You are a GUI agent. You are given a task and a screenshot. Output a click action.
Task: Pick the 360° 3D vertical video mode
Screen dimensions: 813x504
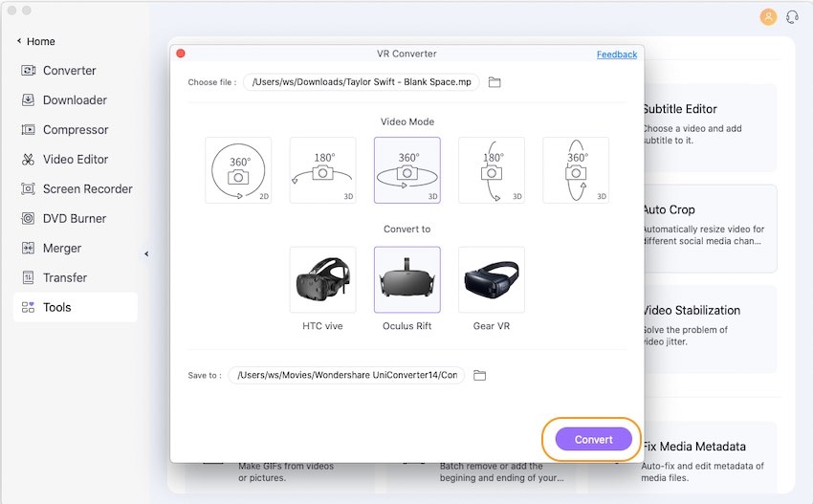click(x=576, y=170)
